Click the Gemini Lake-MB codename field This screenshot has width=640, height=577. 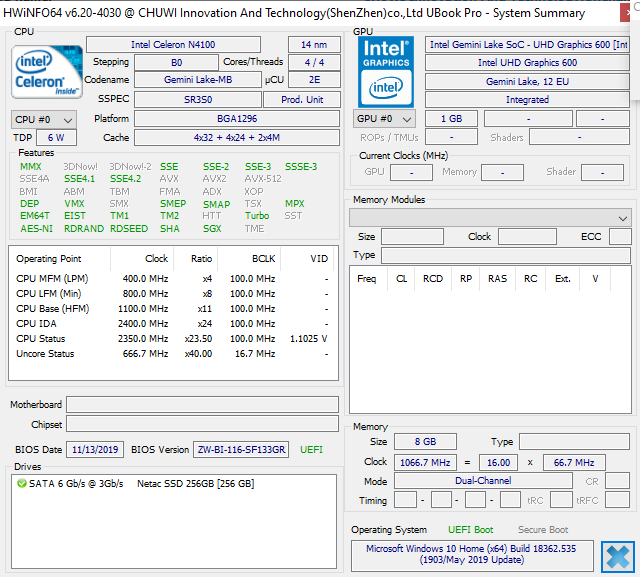point(198,80)
